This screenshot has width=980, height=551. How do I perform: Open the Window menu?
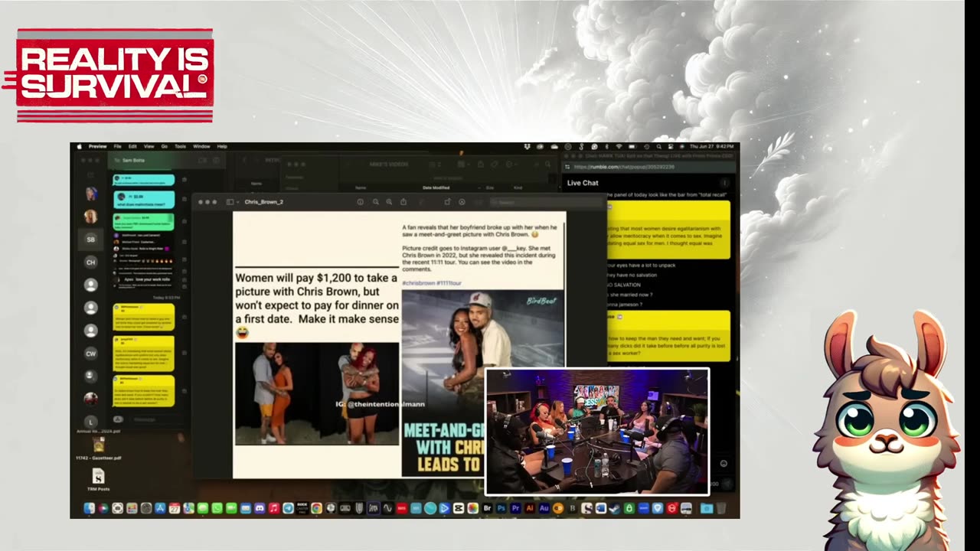pyautogui.click(x=201, y=146)
